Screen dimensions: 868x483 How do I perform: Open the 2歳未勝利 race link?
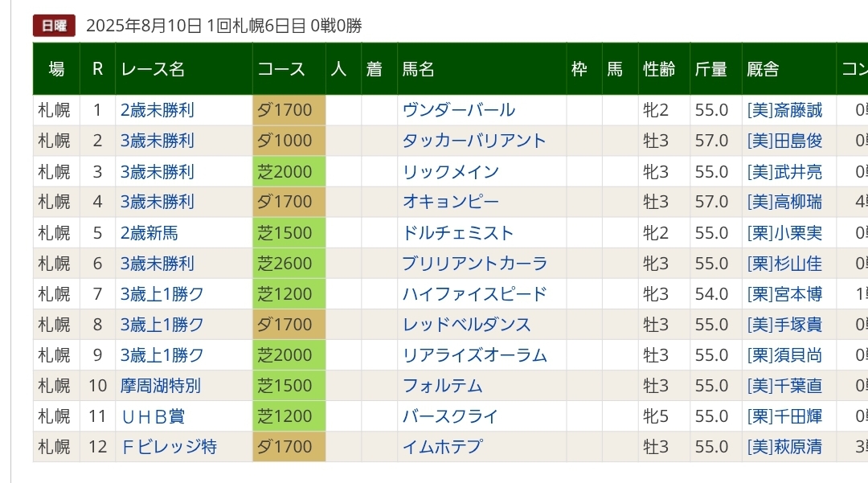(158, 110)
